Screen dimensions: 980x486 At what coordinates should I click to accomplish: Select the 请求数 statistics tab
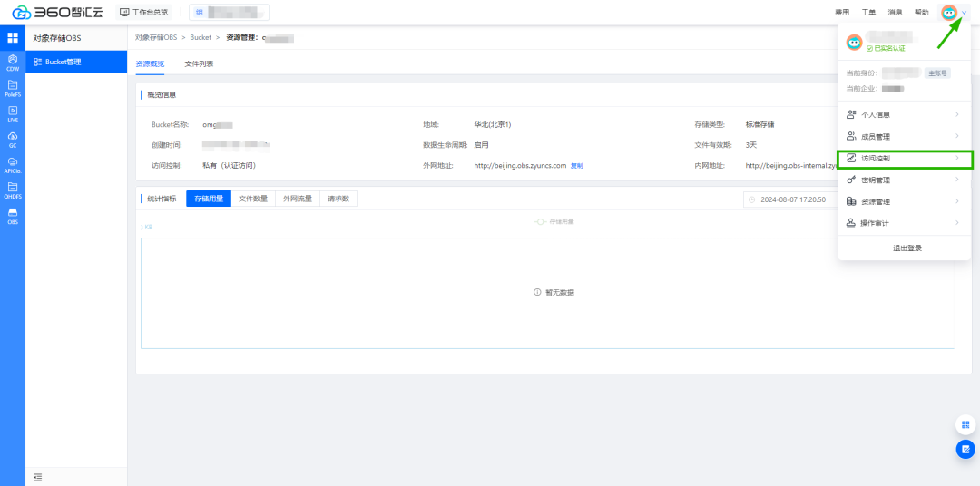[x=338, y=199]
